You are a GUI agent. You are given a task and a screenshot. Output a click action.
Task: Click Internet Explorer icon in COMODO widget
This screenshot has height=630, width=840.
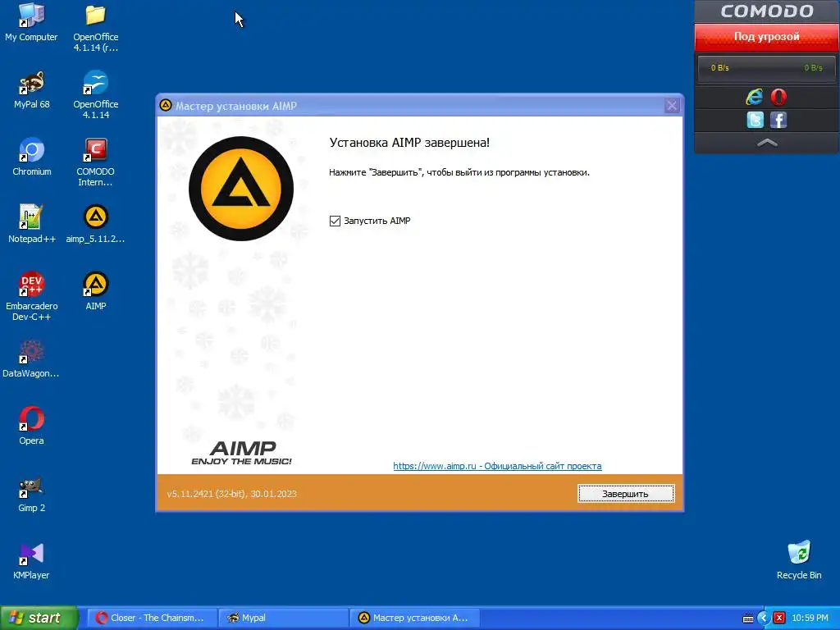coord(755,97)
